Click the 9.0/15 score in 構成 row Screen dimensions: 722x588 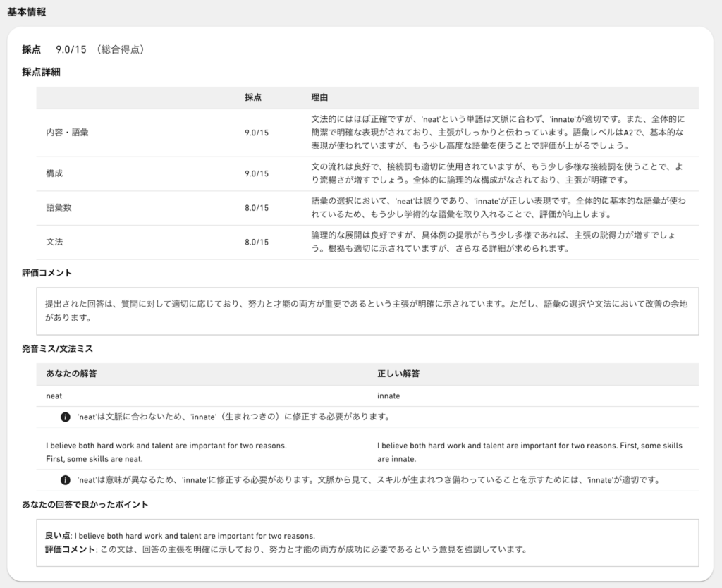coord(257,173)
